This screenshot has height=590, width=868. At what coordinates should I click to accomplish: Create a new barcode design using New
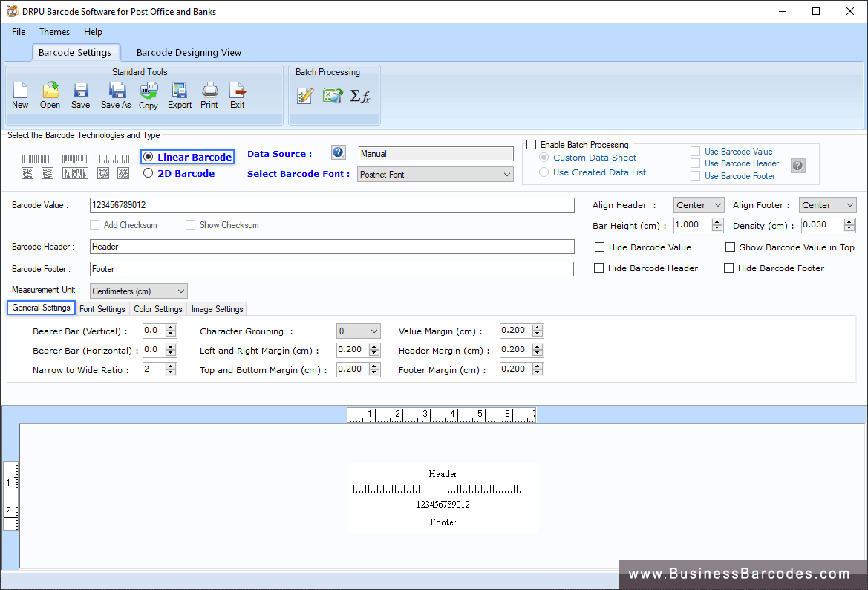20,94
